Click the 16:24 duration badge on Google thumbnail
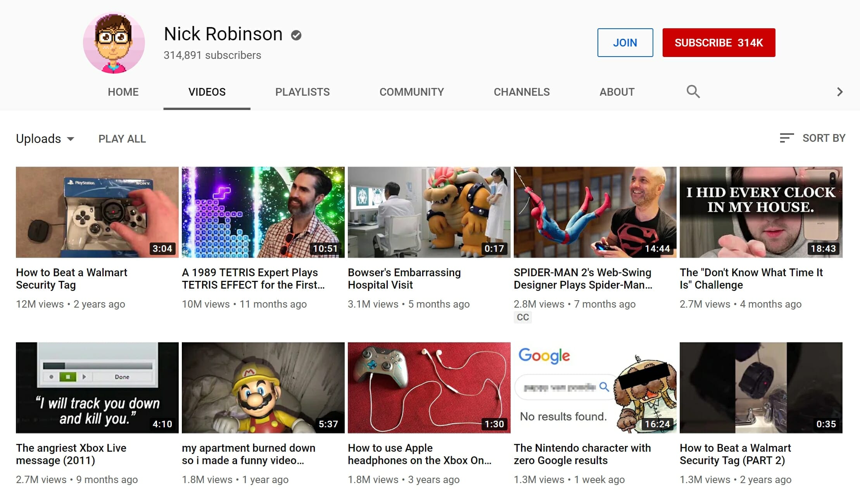 point(657,424)
